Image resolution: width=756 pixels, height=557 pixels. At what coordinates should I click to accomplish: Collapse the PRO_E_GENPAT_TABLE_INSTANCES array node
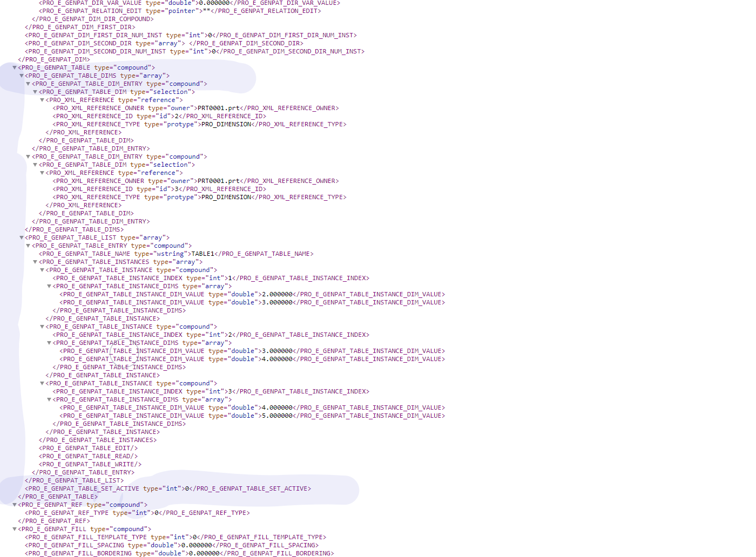pyautogui.click(x=35, y=262)
